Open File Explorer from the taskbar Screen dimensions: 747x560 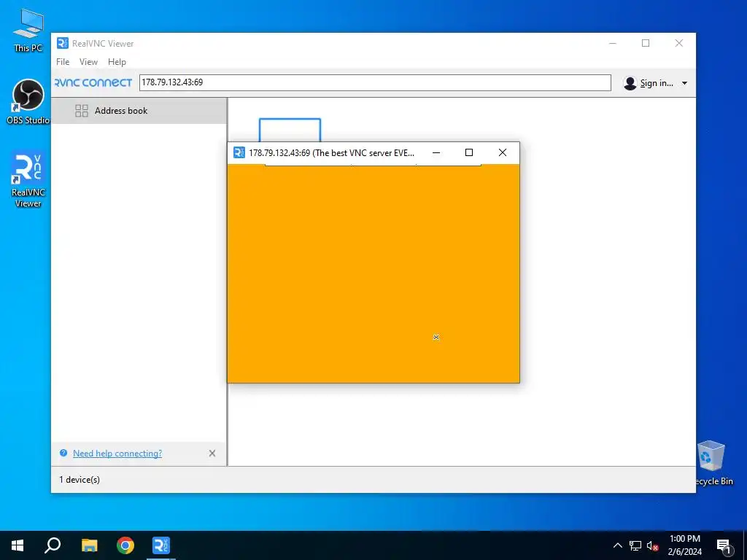tap(89, 545)
